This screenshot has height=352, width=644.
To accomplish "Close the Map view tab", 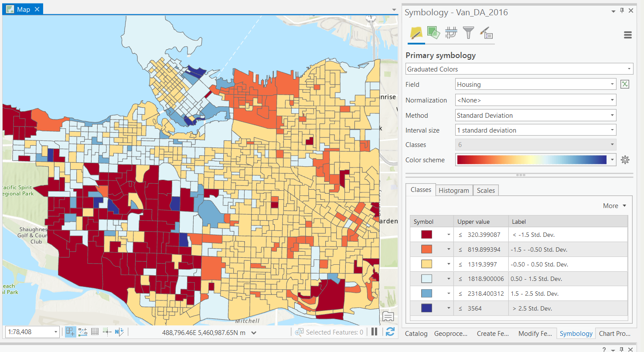I will coord(37,9).
